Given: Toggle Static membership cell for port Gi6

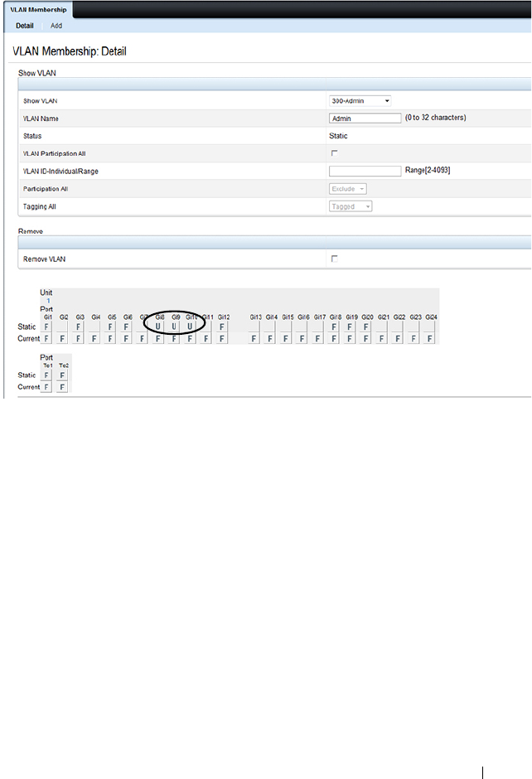Looking at the screenshot, I should click(126, 327).
